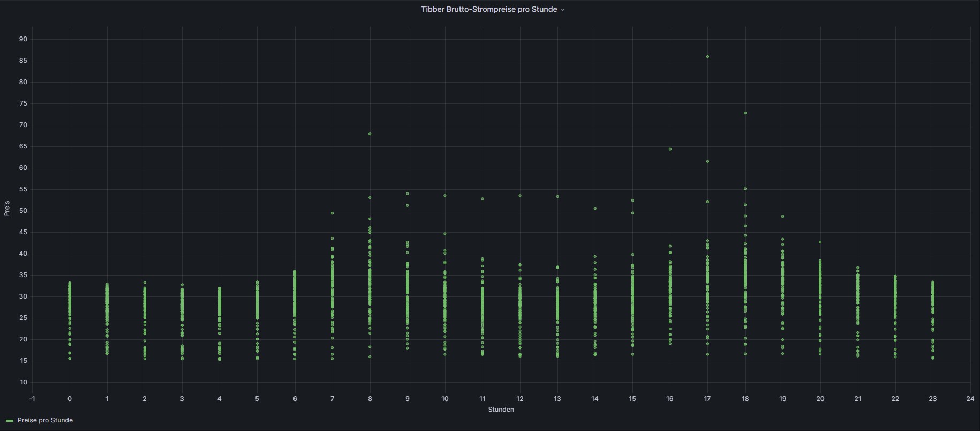Select the highest data point at hour 16
The height and width of the screenshot is (431, 980).
[670, 149]
